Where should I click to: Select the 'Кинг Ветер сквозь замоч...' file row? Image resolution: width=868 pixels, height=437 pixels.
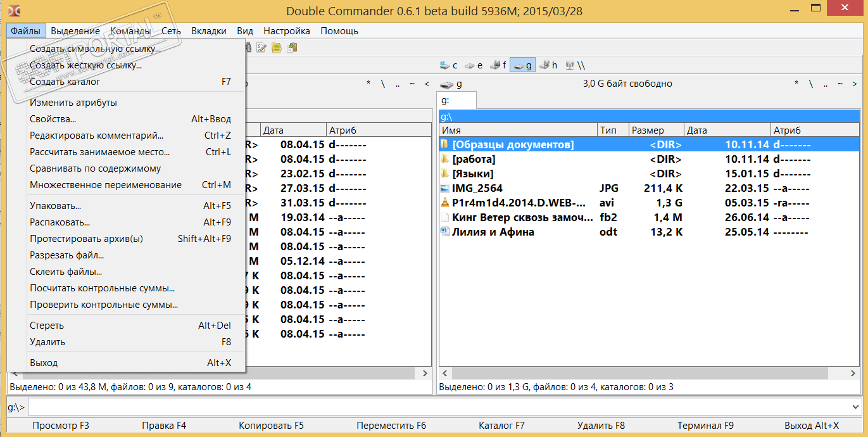click(650, 217)
